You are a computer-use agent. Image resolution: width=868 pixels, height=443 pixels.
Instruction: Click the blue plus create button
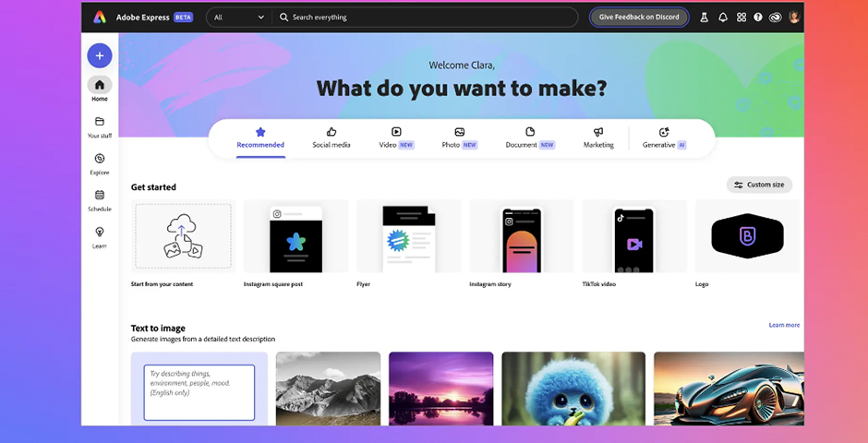100,55
